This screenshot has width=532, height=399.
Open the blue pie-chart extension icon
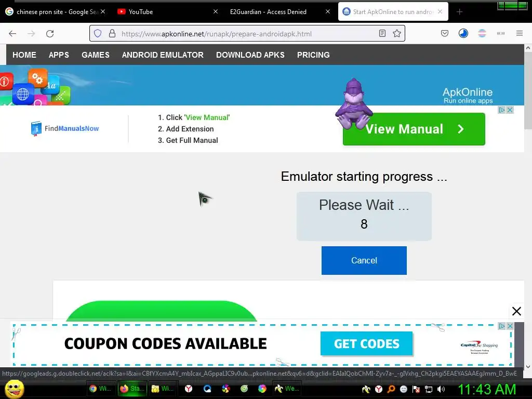point(463,33)
